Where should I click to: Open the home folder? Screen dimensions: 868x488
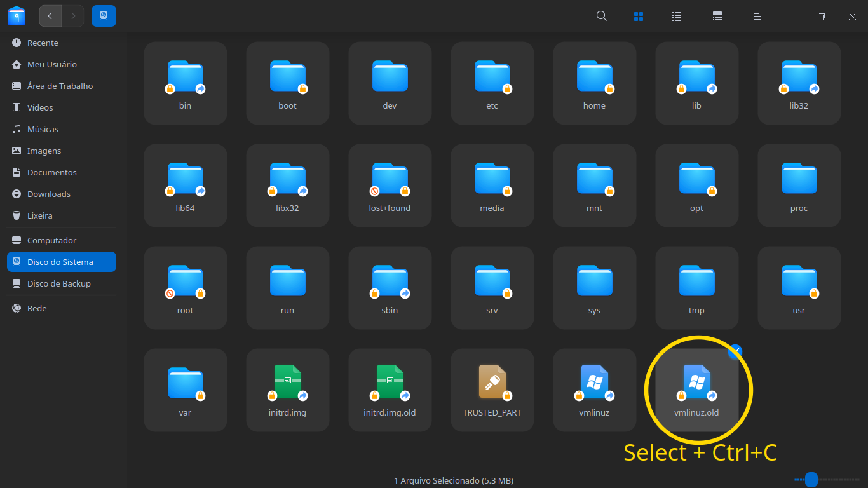(x=594, y=83)
